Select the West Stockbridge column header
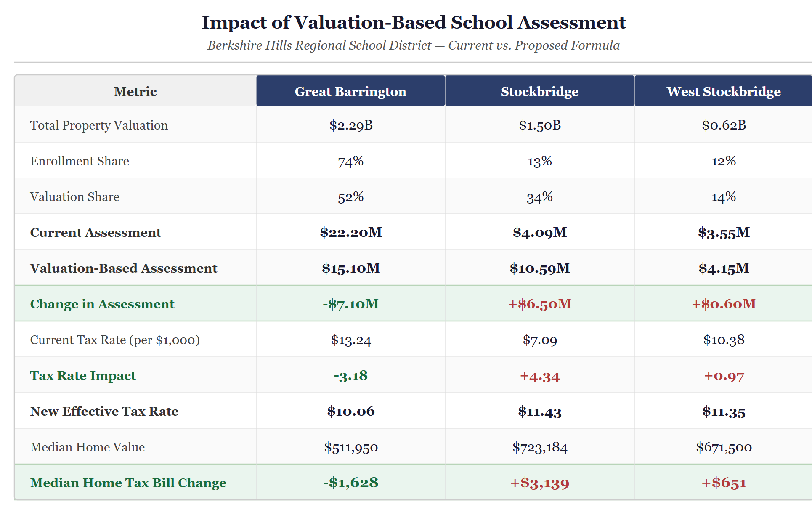 pyautogui.click(x=723, y=91)
